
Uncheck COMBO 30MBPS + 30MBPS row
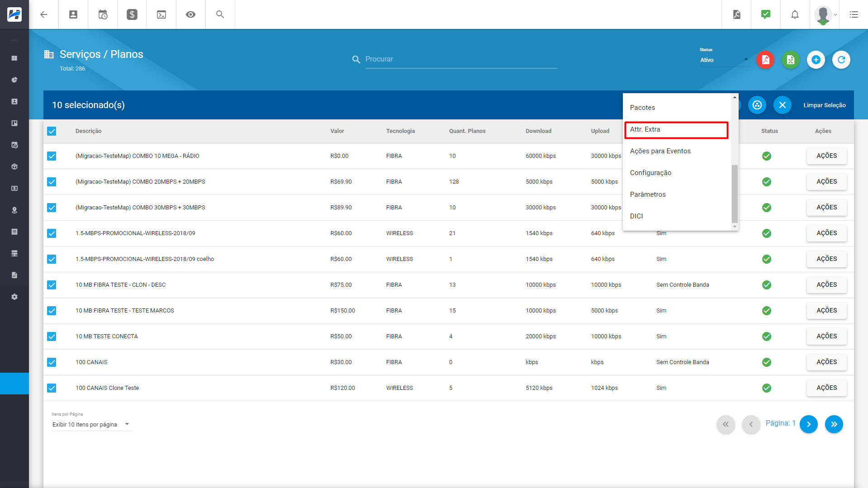pyautogui.click(x=52, y=208)
